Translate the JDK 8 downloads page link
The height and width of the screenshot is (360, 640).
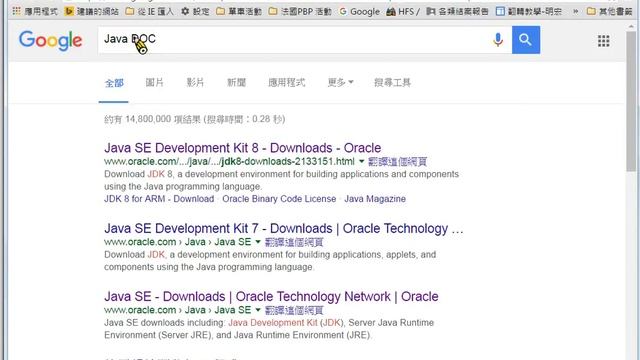coord(397,162)
